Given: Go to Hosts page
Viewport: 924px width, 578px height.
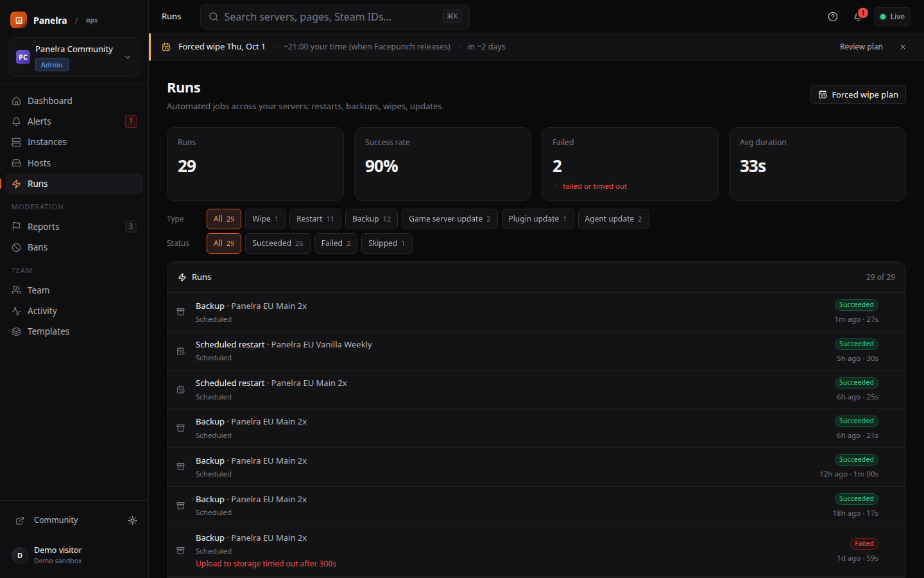Looking at the screenshot, I should 74,163.
